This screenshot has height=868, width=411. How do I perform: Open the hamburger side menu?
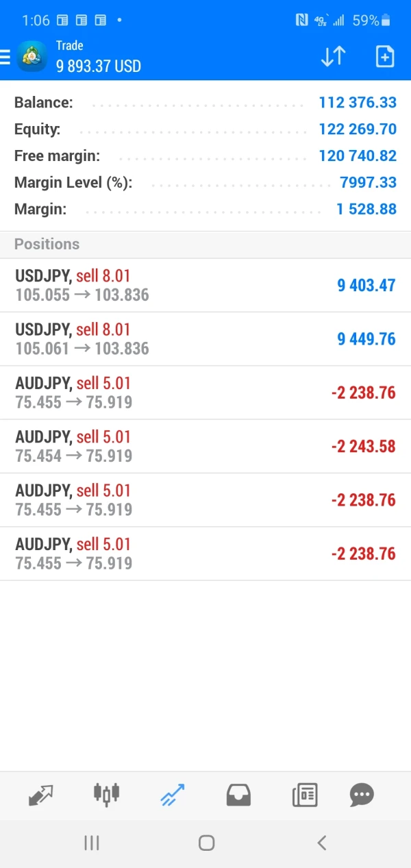click(5, 56)
